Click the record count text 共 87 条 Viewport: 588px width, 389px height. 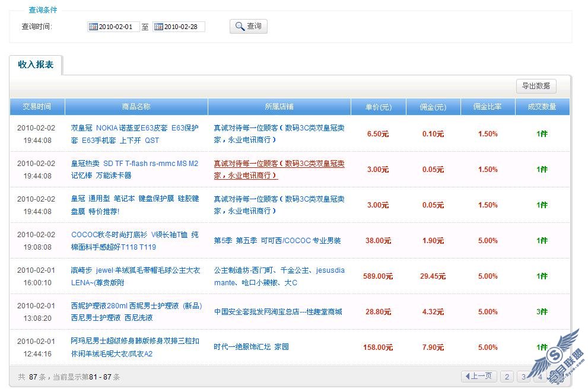point(31,377)
